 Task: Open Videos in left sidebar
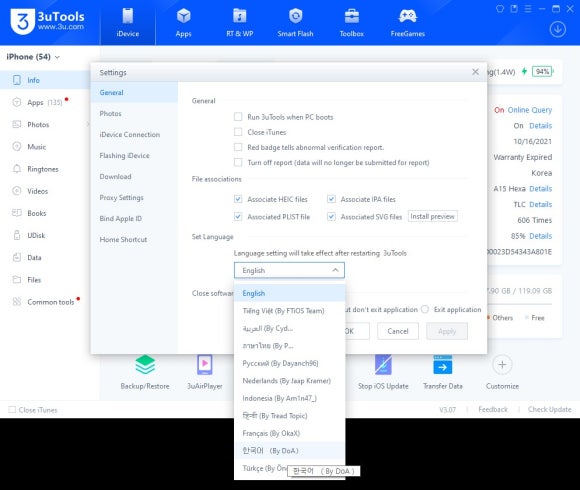44,191
